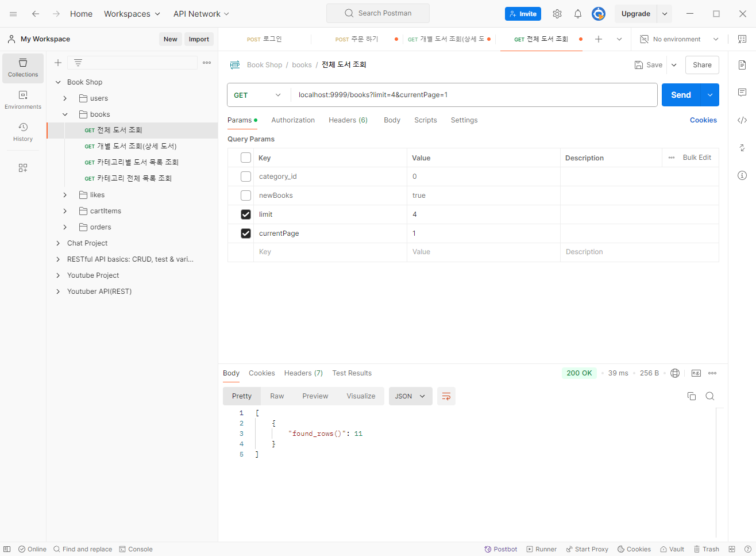756x556 pixels.
Task: Click the Send button
Action: (x=681, y=95)
